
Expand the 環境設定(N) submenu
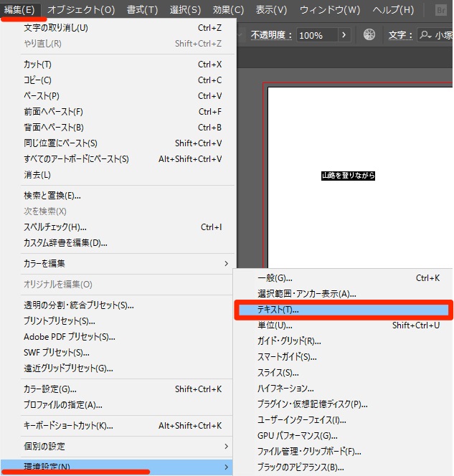click(x=117, y=467)
